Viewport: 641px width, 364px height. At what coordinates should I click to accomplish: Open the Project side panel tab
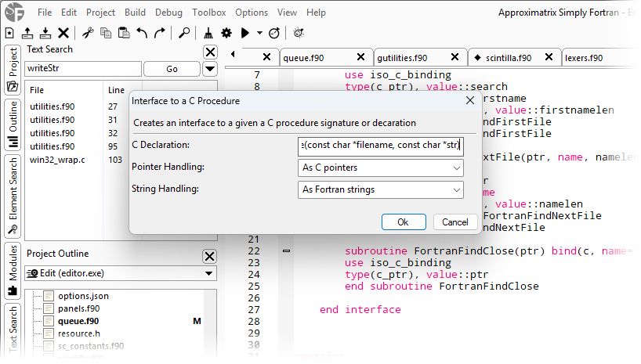[13, 69]
